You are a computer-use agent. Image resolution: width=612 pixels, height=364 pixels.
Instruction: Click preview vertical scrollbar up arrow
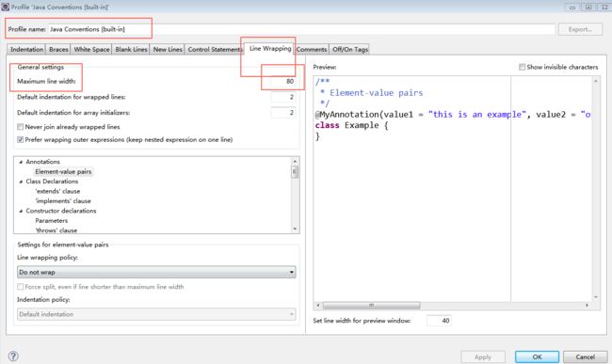(x=596, y=81)
